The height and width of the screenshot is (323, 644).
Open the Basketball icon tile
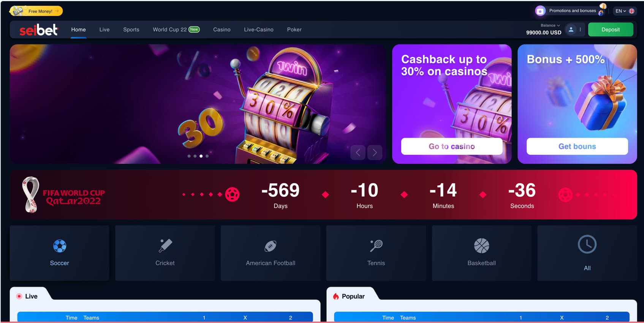[481, 246]
